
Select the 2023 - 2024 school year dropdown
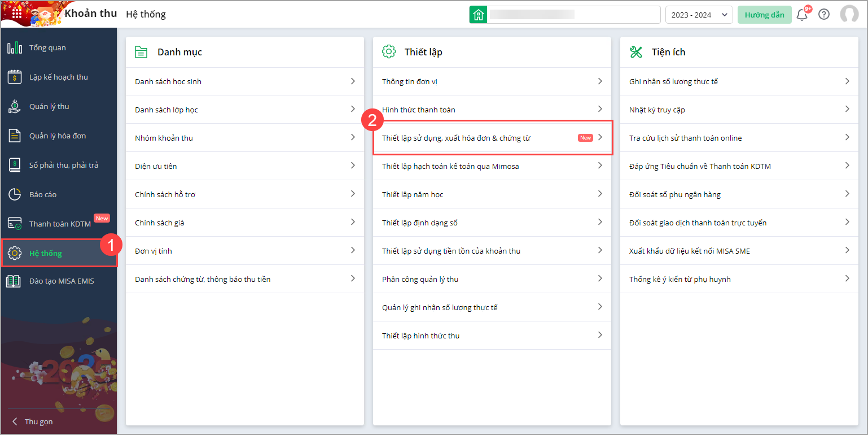tap(699, 15)
